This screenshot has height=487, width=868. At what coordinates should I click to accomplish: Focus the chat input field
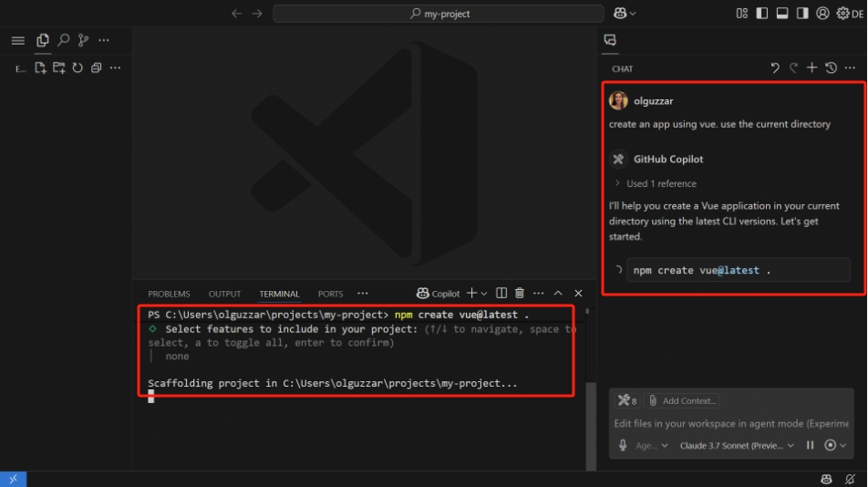point(730,423)
